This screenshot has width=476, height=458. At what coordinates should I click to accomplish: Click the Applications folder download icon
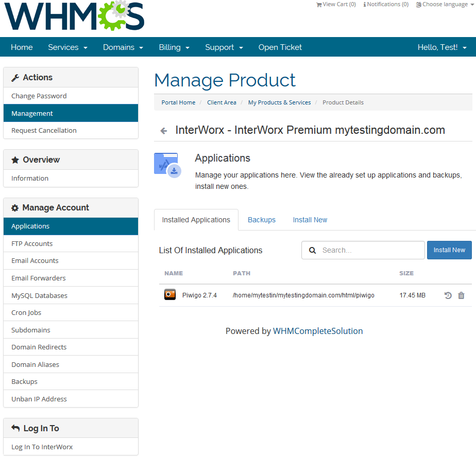tap(167, 165)
